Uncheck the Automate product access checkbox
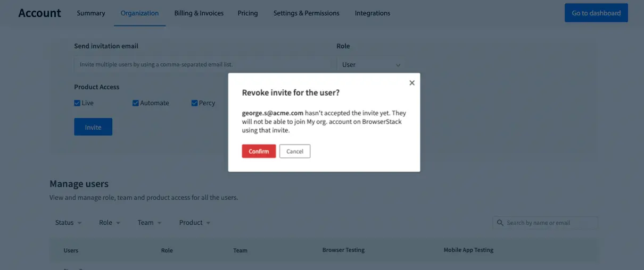The height and width of the screenshot is (270, 644). [x=136, y=103]
